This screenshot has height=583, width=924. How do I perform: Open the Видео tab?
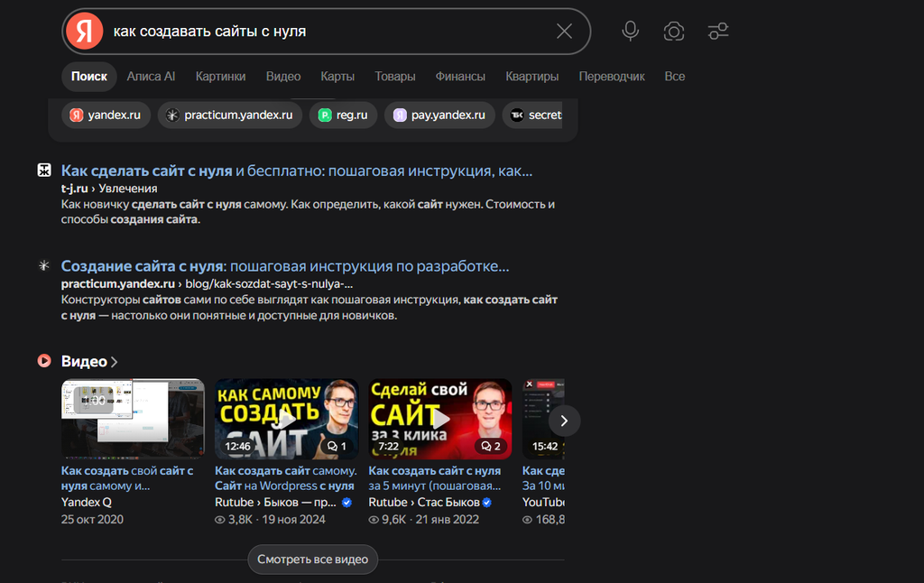coord(282,77)
